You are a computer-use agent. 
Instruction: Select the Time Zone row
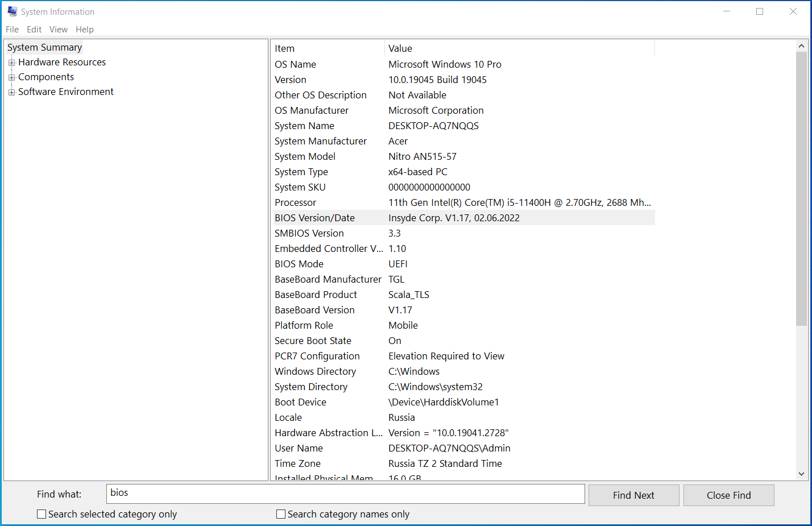[x=463, y=463]
